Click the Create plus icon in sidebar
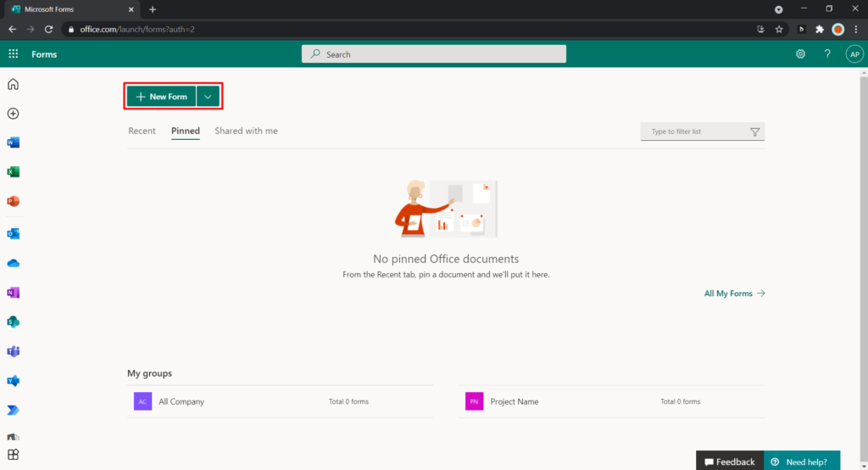Viewport: 868px width, 470px height. coord(14,114)
